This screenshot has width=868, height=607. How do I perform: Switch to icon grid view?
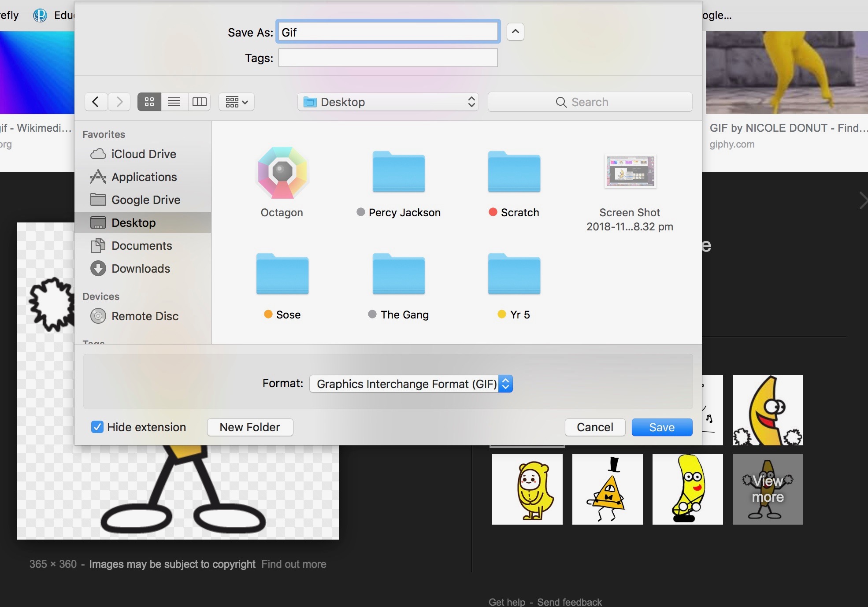[149, 102]
